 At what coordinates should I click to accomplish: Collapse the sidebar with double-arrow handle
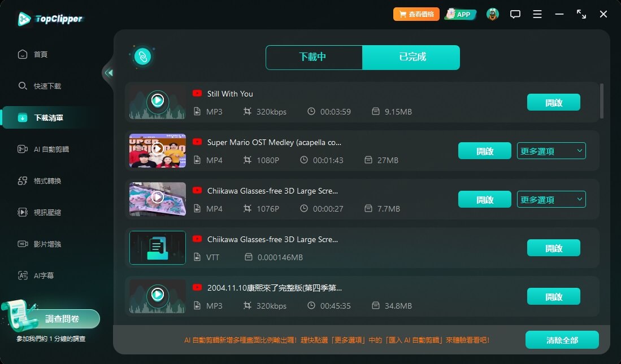108,73
